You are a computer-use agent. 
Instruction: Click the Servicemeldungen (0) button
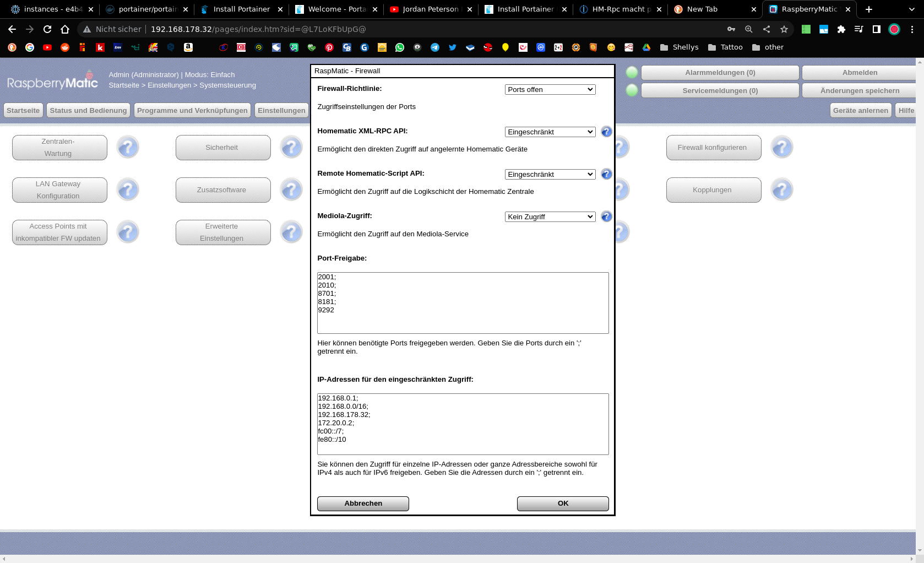click(720, 91)
